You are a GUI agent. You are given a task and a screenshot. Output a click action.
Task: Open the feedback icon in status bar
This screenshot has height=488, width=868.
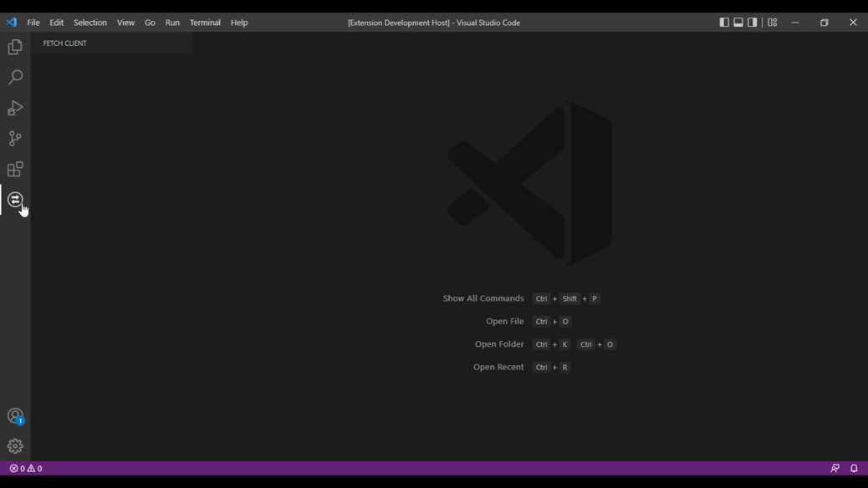tap(835, 468)
